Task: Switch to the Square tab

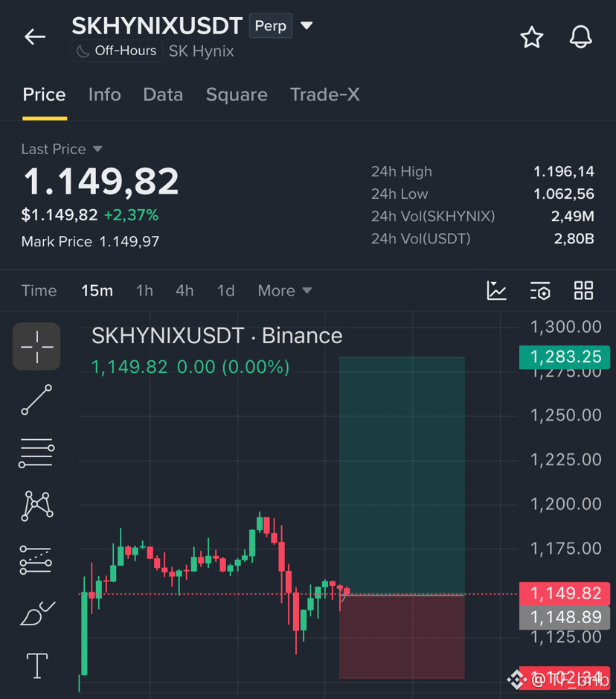Action: [237, 95]
